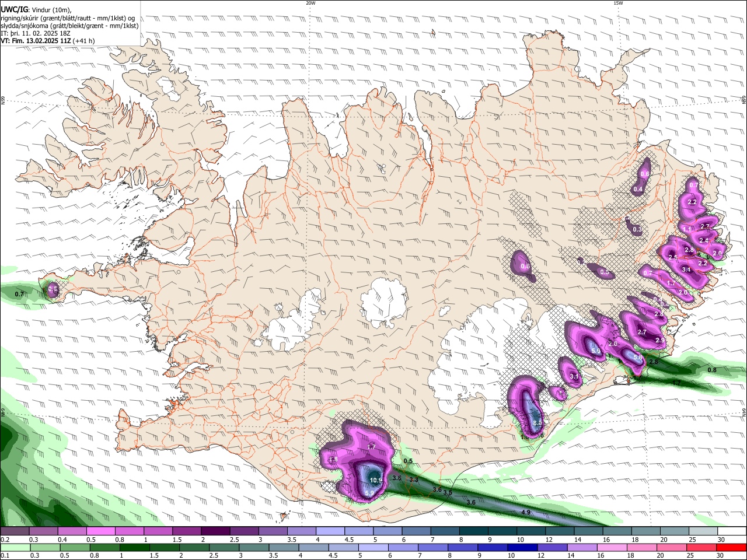Screen dimensions: 747x560
Task: Click the white Hofsjökull glacier in central Iceland
Action: pos(384,303)
